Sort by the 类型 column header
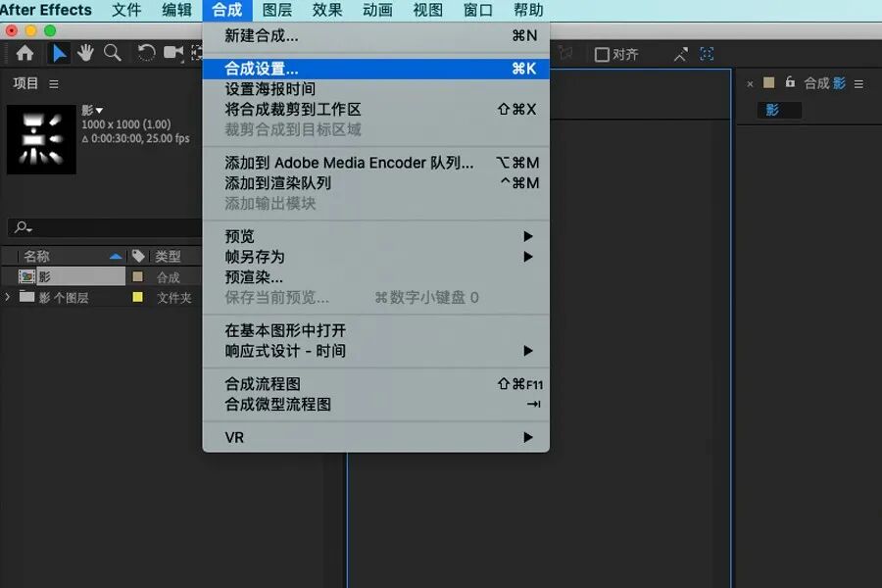This screenshot has width=882, height=588. 168,257
